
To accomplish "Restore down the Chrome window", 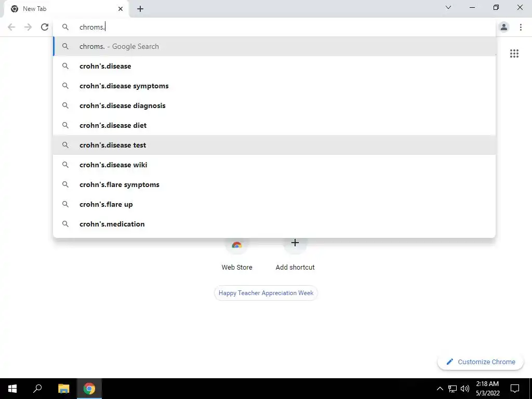I will point(496,7).
